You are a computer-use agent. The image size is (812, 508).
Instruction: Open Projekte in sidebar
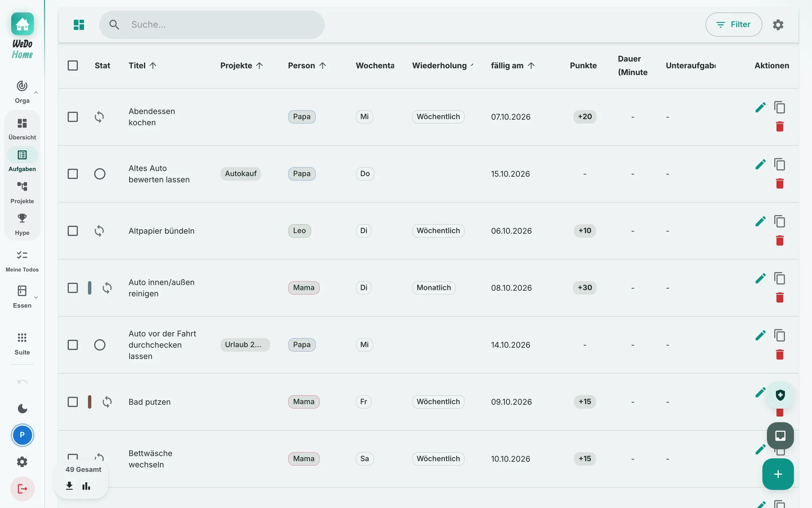coord(22,193)
